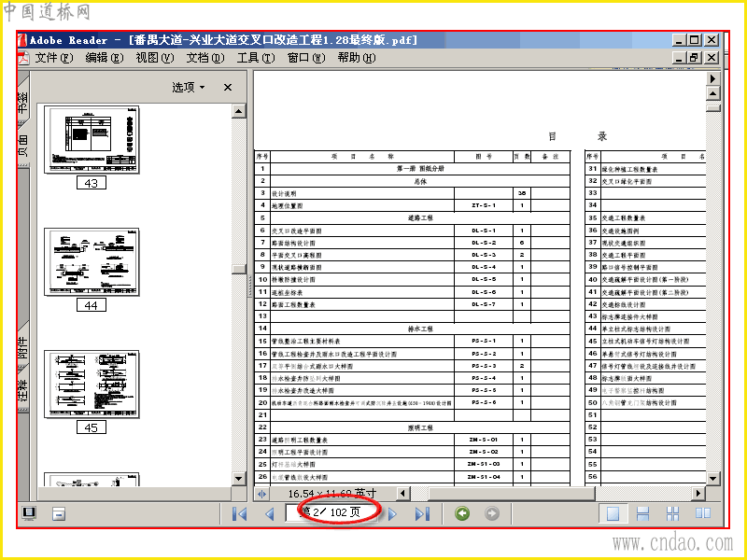747x560 pixels.
Task: Click the navigation pane splitter handle
Action: click(x=249, y=286)
